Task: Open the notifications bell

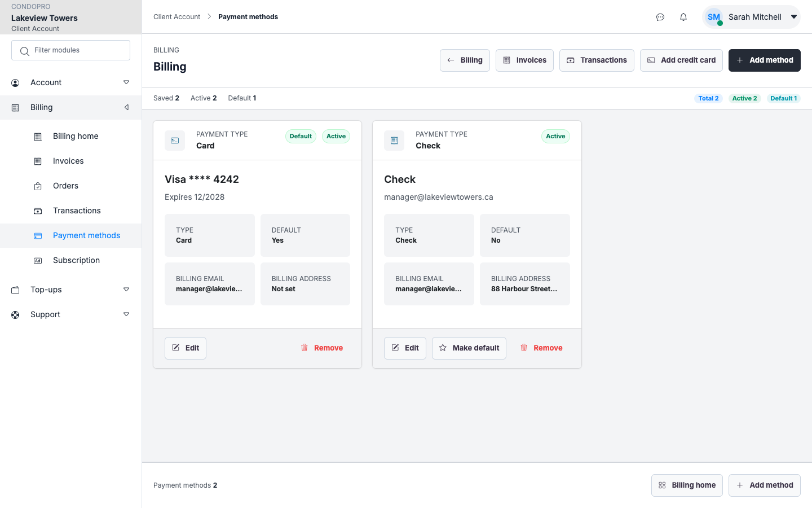Action: click(683, 17)
